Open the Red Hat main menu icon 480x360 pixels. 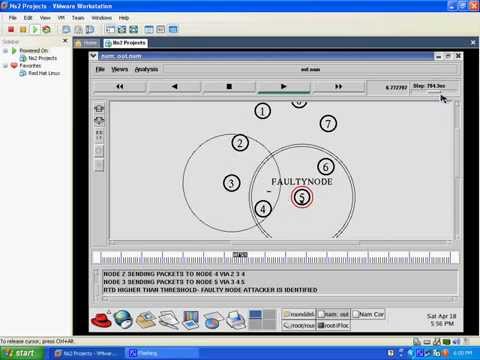click(x=101, y=319)
